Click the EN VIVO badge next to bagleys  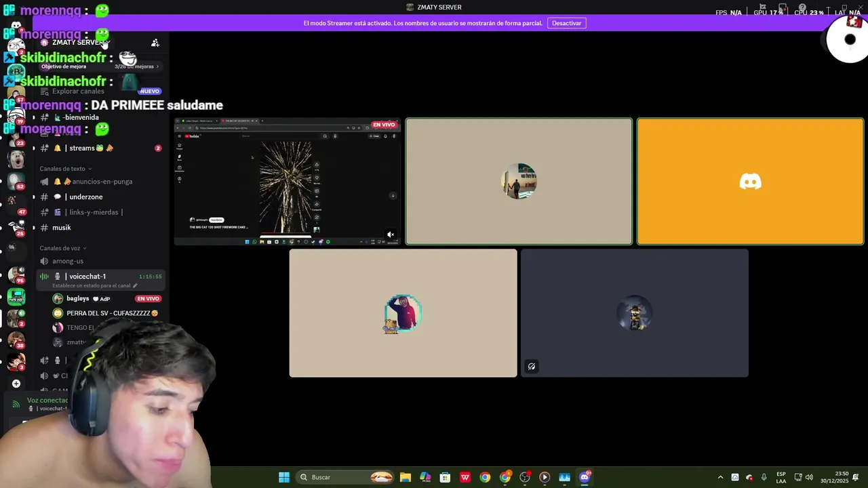[x=147, y=298]
